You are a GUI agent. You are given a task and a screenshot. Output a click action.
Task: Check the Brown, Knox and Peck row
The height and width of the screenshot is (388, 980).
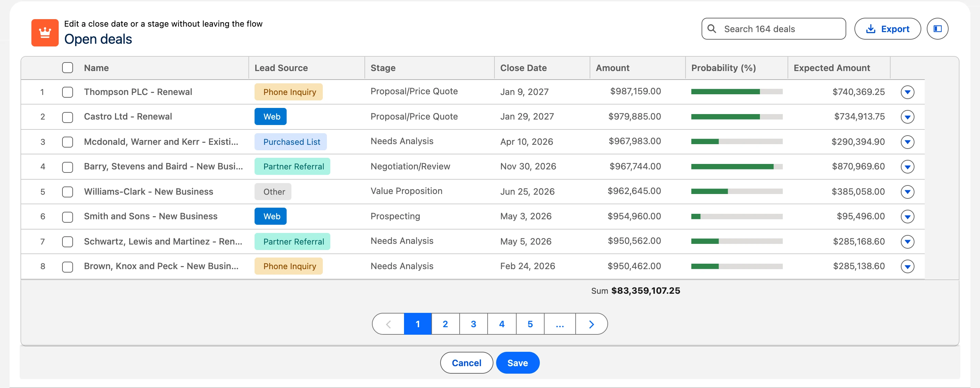(67, 266)
